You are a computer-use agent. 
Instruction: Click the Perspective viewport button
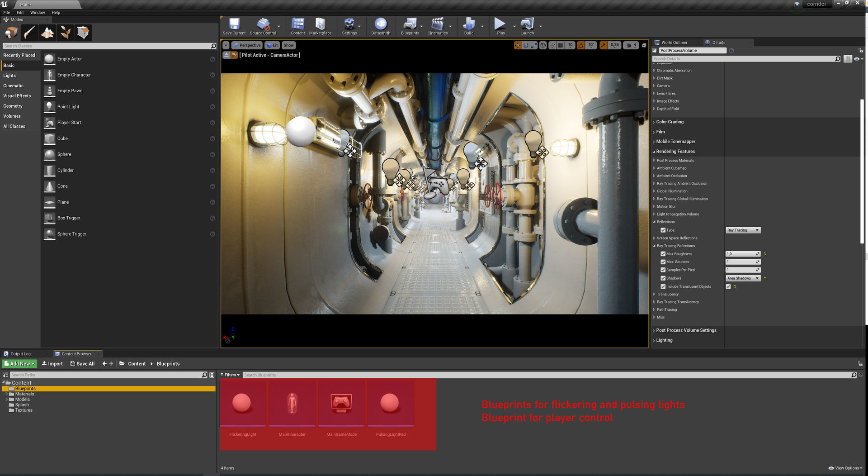click(247, 45)
